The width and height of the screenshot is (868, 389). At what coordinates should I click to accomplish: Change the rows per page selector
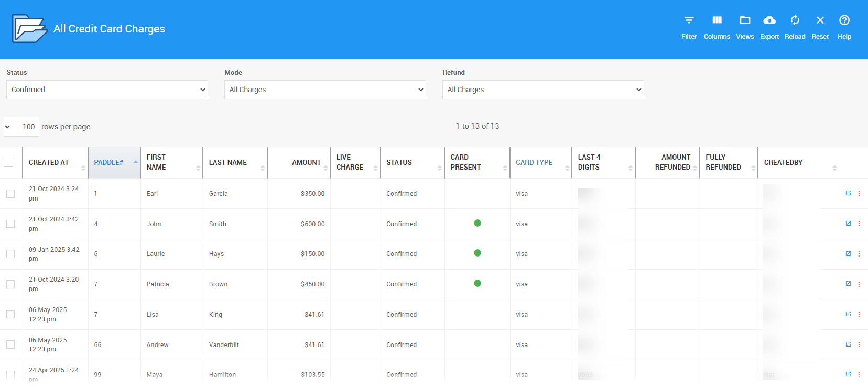tap(21, 127)
